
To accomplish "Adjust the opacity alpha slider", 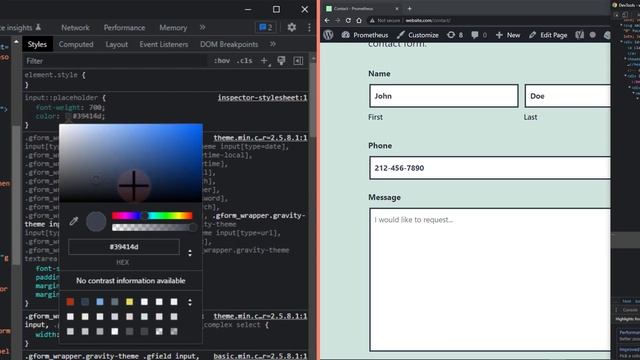I will (153, 227).
